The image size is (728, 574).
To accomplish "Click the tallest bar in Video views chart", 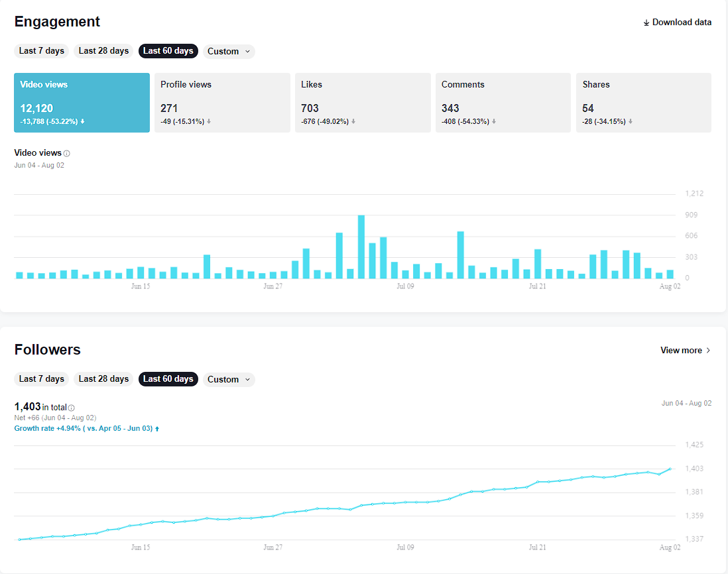I will pos(361,247).
